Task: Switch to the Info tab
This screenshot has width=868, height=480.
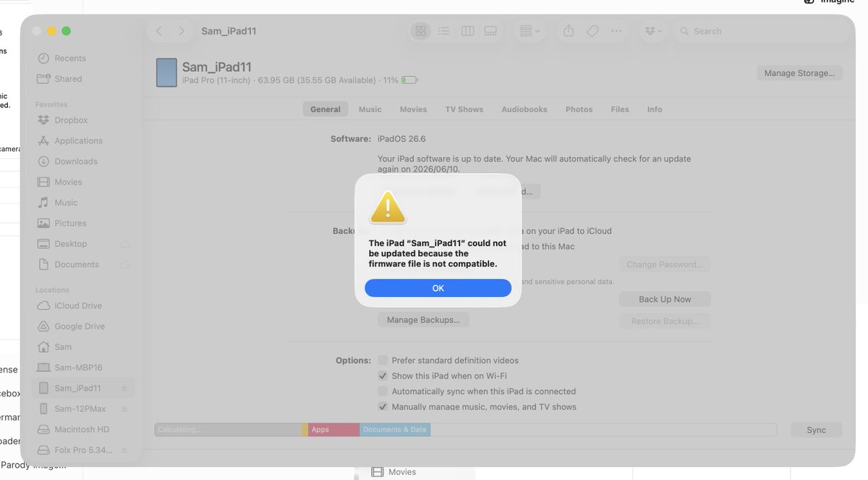Action: click(x=655, y=109)
